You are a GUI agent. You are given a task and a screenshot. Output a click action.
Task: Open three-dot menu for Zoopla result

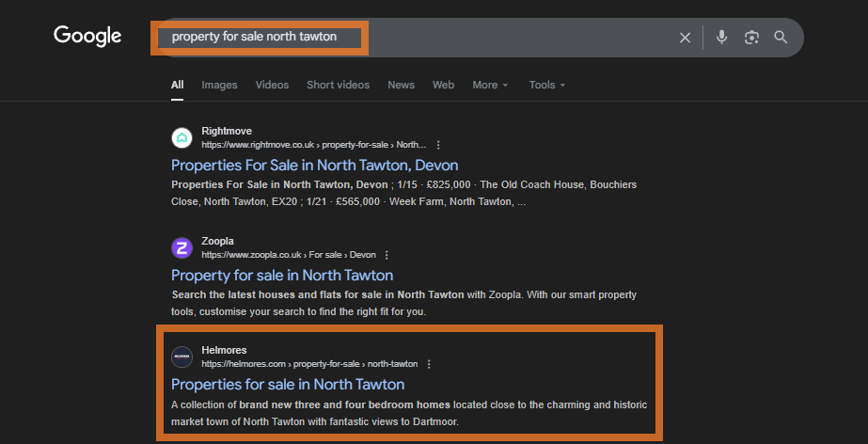[387, 255]
